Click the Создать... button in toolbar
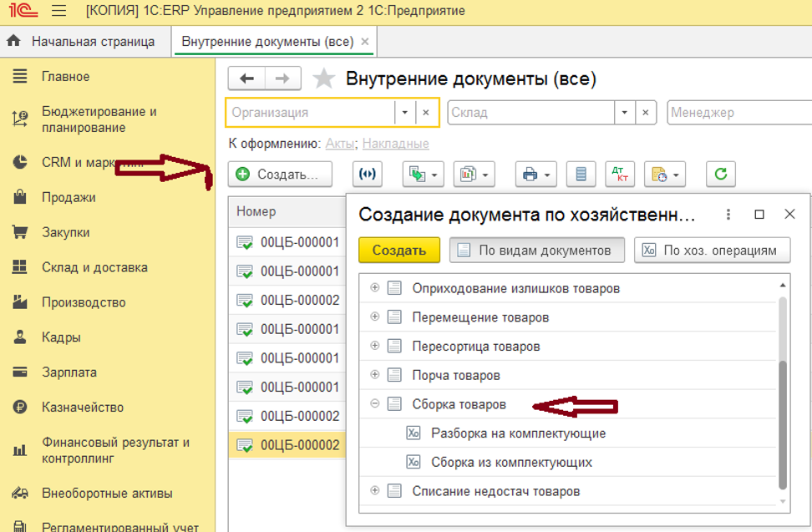The height and width of the screenshot is (532, 812). 280,175
